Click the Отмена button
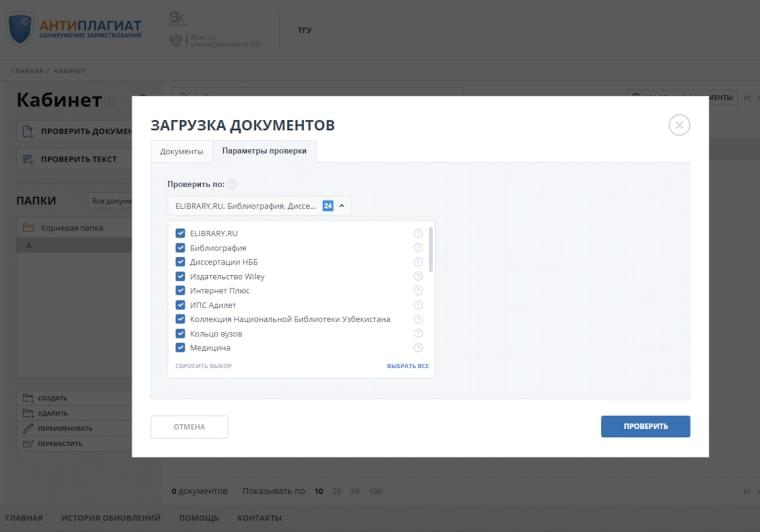The width and height of the screenshot is (760, 532). tap(189, 427)
